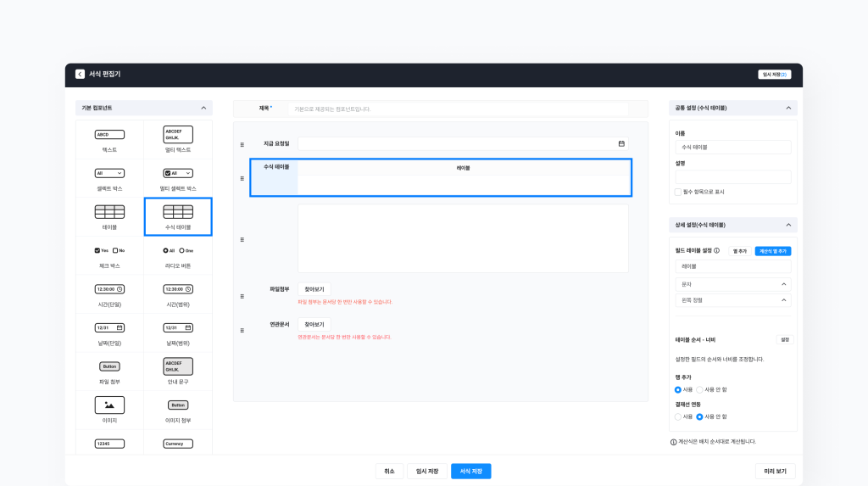The width and height of the screenshot is (868, 486).
Task: Collapse the 공통 설정 section
Action: click(787, 109)
